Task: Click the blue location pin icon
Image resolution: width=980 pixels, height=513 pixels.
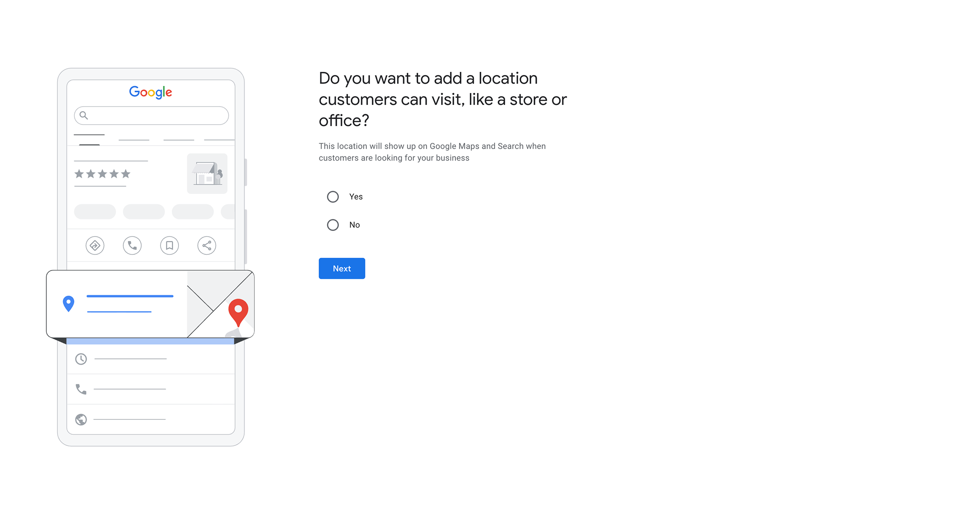Action: click(69, 303)
